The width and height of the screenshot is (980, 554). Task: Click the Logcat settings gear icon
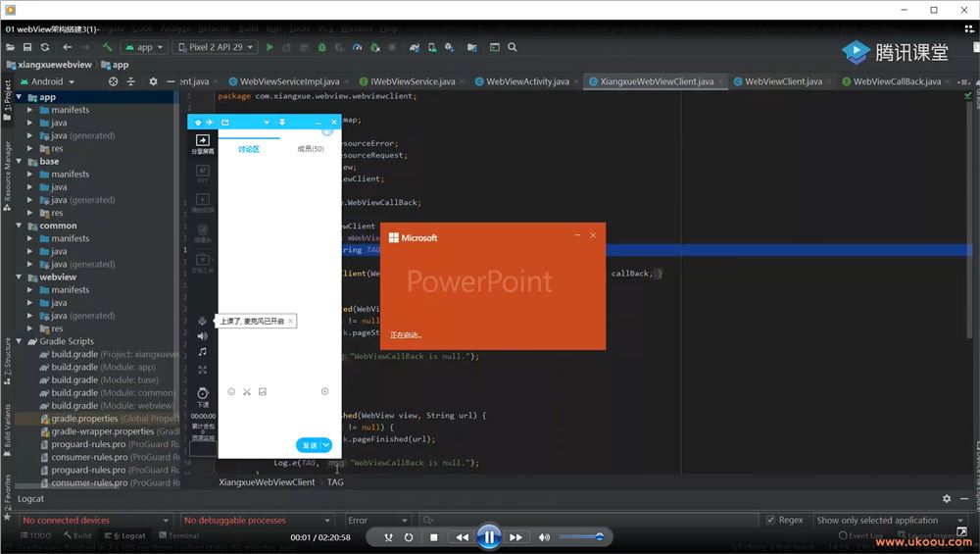946,499
